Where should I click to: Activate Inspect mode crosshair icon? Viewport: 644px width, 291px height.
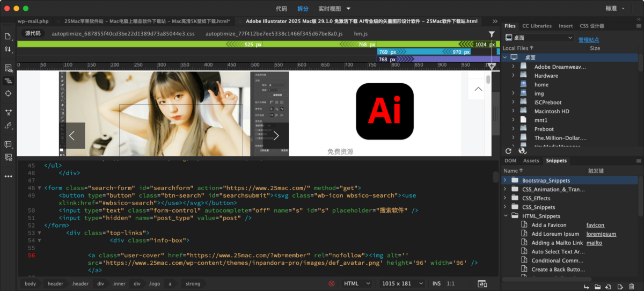click(8, 93)
